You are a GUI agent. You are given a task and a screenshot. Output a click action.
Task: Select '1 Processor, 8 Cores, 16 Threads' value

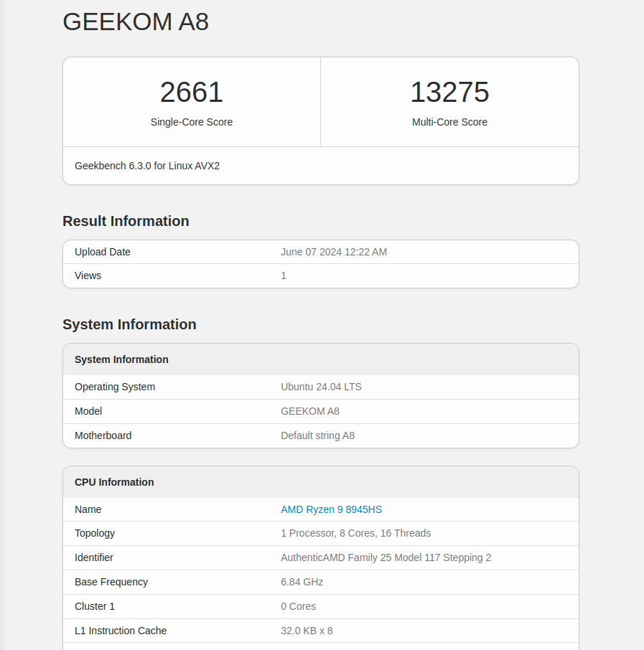click(x=355, y=533)
